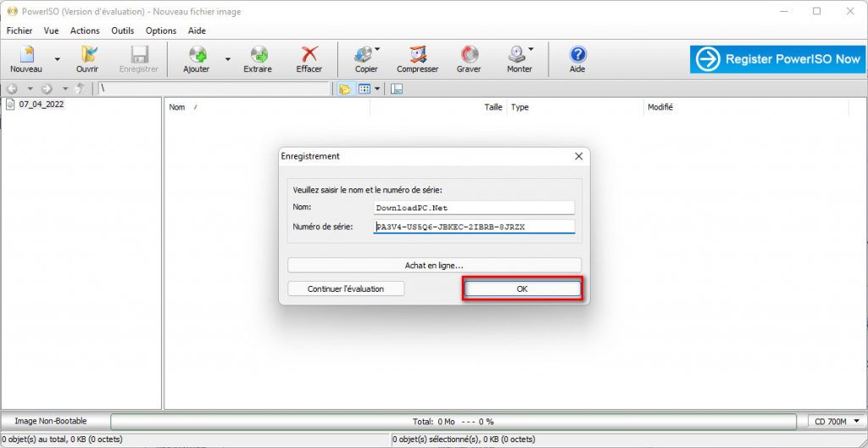Expand the Nouveau dropdown arrow
Image resolution: width=868 pixels, height=448 pixels.
point(57,59)
